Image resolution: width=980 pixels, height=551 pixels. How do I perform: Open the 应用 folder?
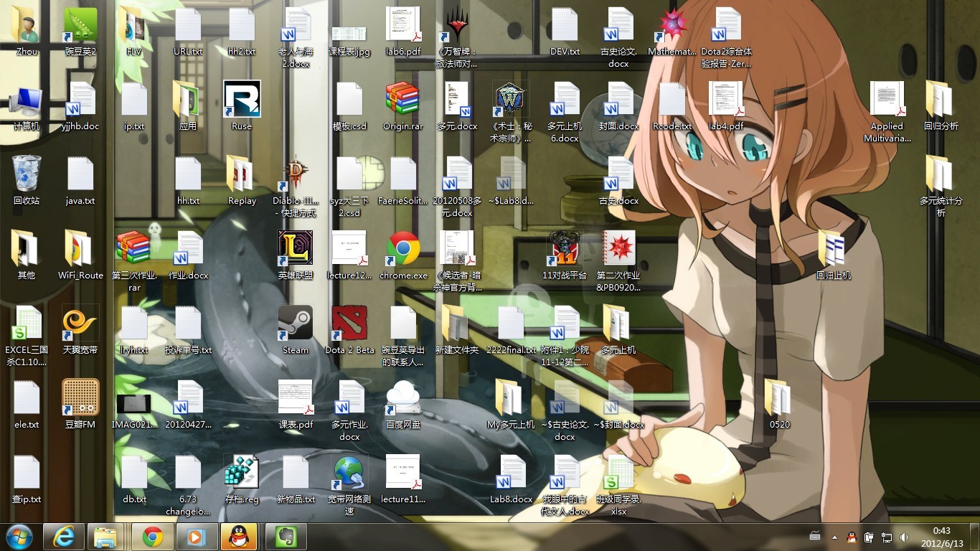click(188, 99)
